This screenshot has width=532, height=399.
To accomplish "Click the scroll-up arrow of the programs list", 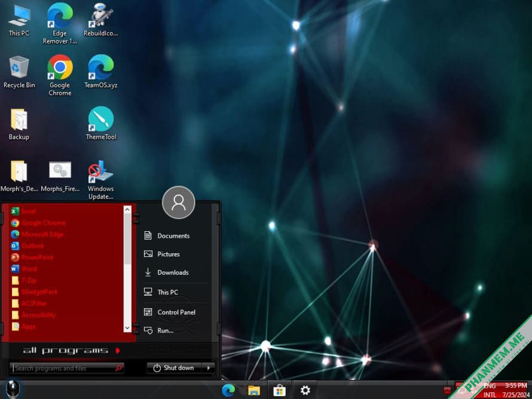I will 127,210.
